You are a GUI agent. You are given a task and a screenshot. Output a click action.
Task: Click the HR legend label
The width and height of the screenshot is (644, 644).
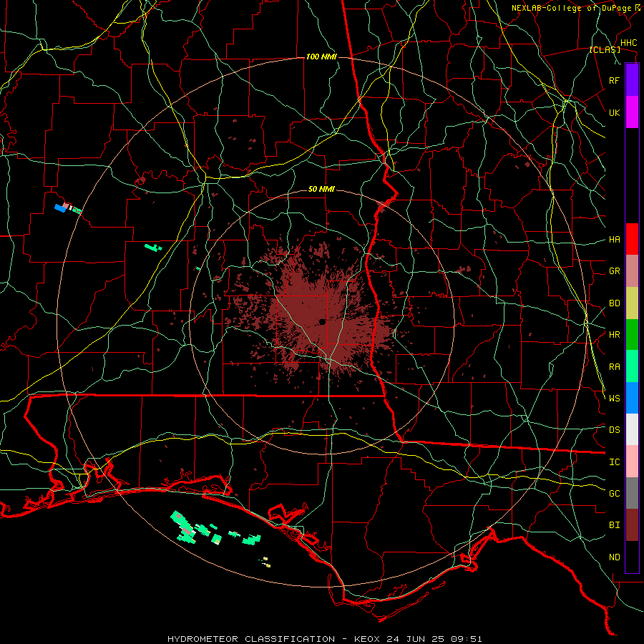pyautogui.click(x=614, y=335)
